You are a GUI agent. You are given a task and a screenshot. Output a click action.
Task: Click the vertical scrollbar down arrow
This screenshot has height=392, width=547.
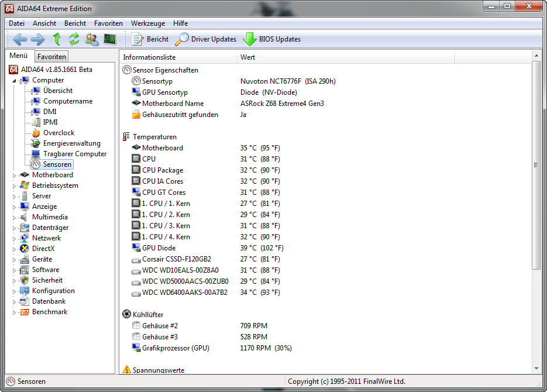click(x=536, y=369)
